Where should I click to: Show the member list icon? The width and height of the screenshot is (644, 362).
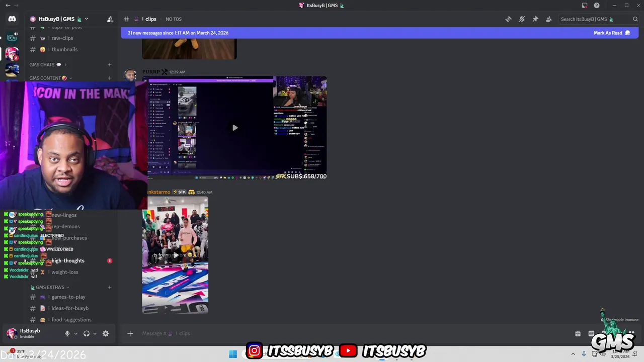click(549, 19)
